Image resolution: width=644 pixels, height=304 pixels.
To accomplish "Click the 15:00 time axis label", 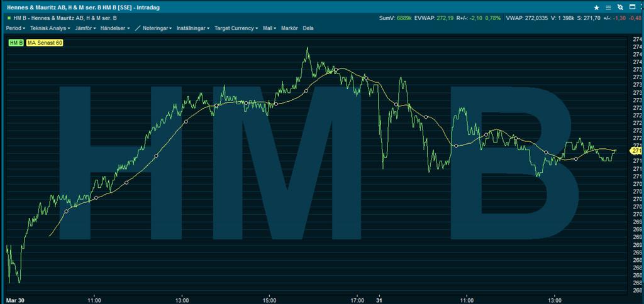I will (269, 300).
